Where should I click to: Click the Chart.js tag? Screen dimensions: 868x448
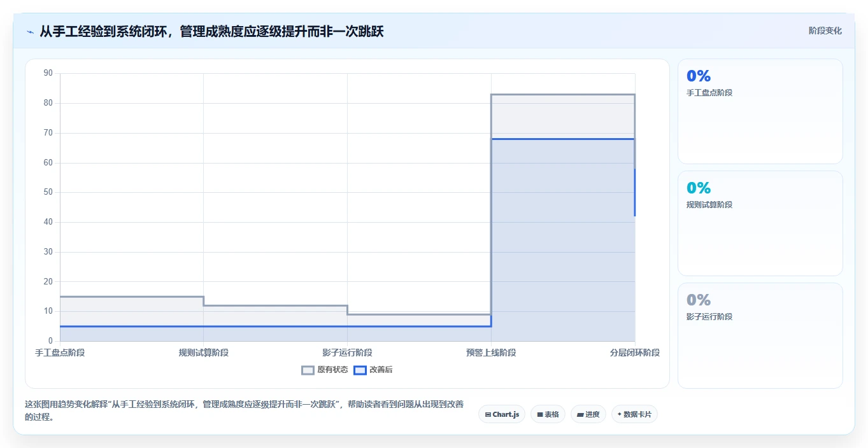tap(502, 414)
